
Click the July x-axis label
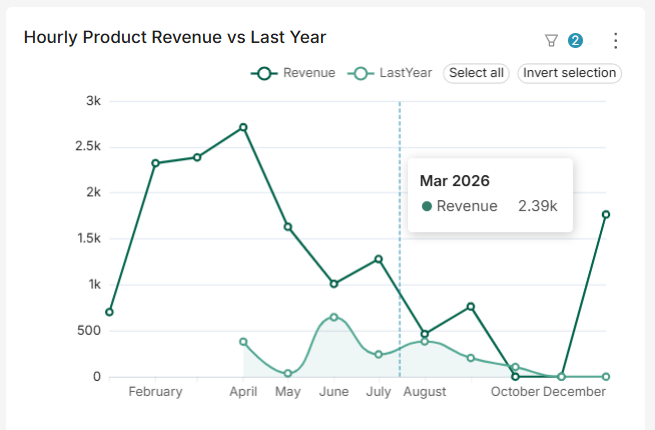(378, 392)
